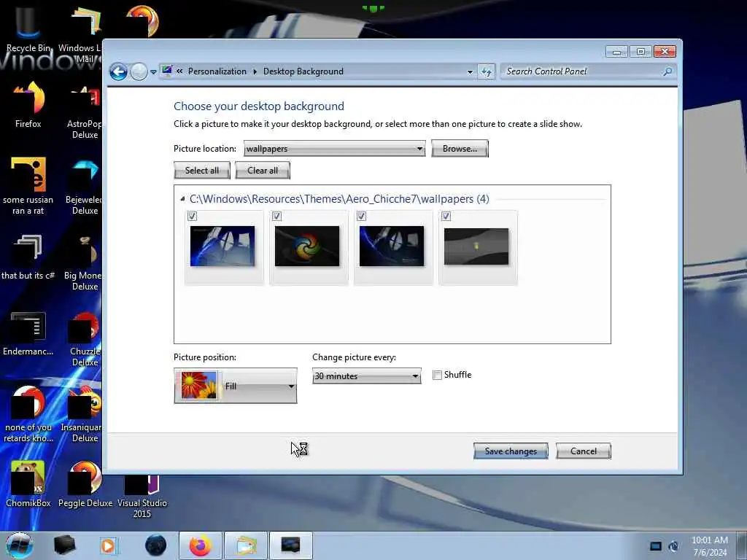Click the address bar refresh button
Screen dimensions: 747x560
tap(486, 72)
